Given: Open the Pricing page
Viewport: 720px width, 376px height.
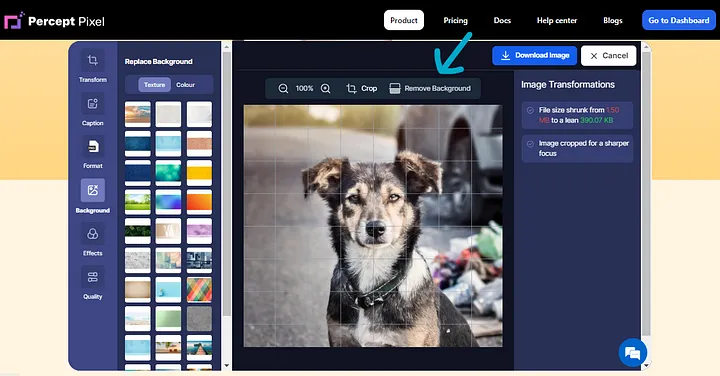Looking at the screenshot, I should click(x=456, y=20).
